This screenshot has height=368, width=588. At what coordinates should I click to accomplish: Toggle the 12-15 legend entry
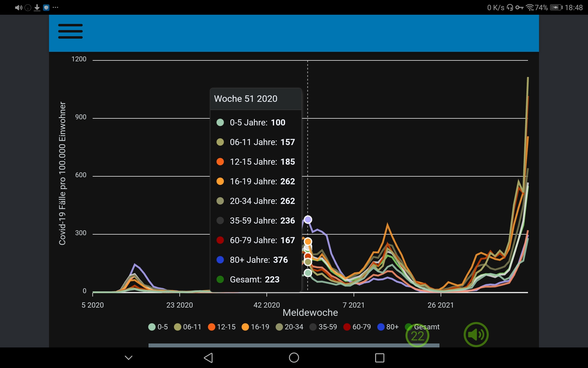[222, 327]
